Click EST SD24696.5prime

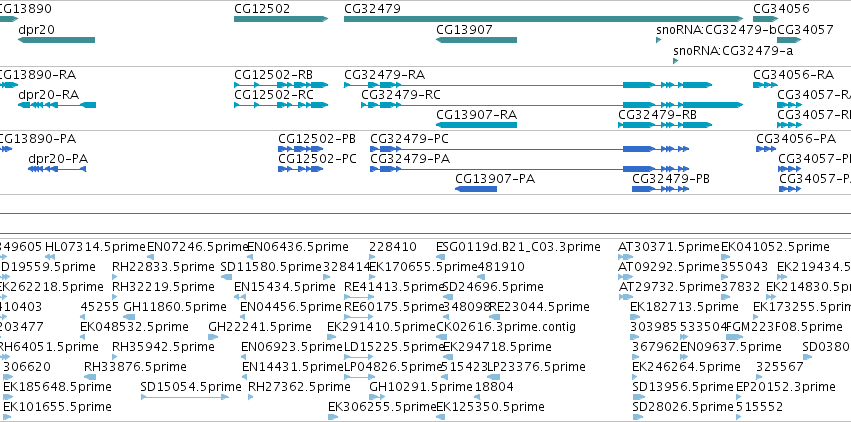tap(493, 286)
